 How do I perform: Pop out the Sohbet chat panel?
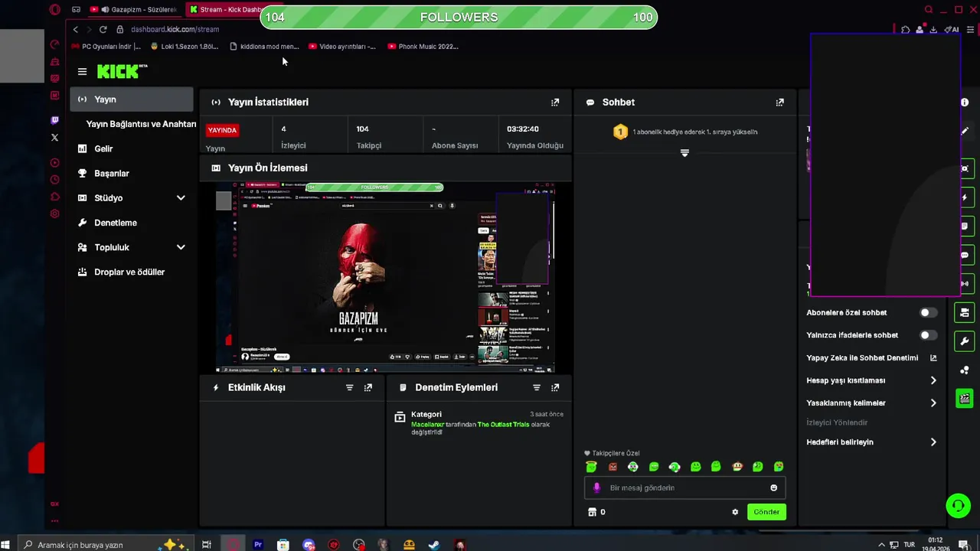coord(779,102)
